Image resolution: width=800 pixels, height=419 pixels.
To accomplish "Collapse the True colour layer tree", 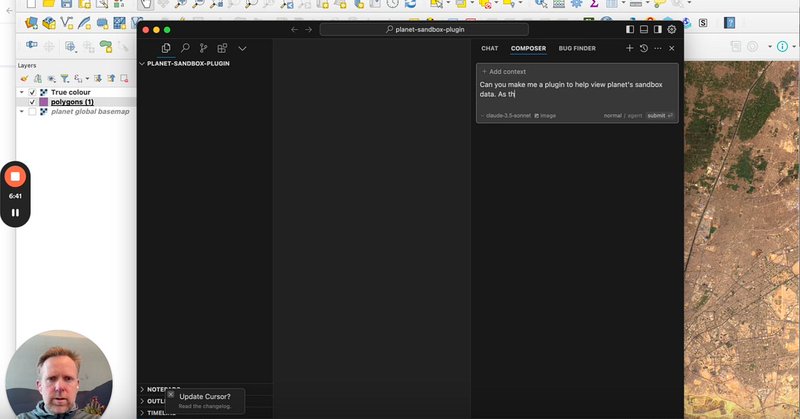I will pos(21,92).
